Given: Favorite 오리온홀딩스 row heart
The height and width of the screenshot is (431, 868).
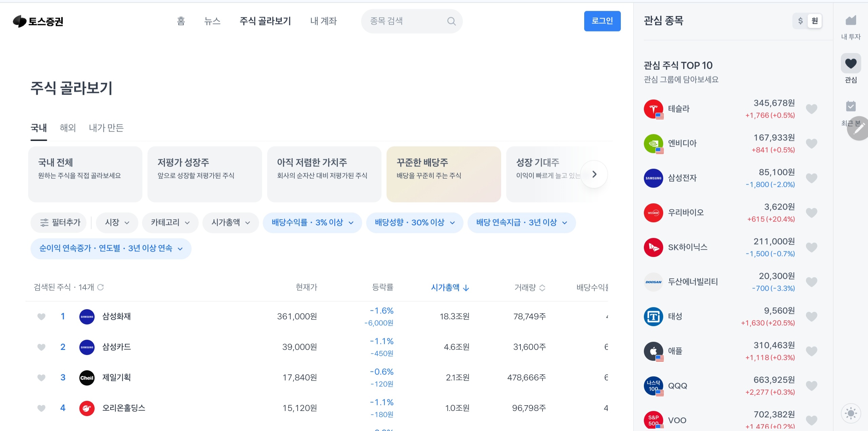Looking at the screenshot, I should tap(41, 408).
